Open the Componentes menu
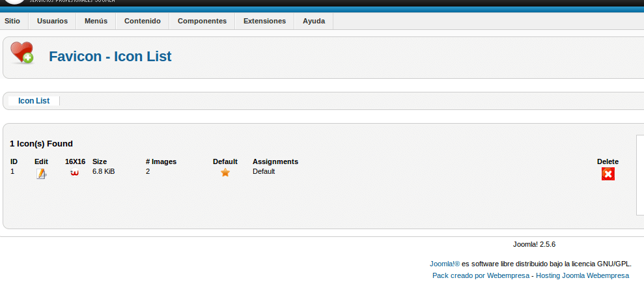Screen dimensions: 644x306 202,21
